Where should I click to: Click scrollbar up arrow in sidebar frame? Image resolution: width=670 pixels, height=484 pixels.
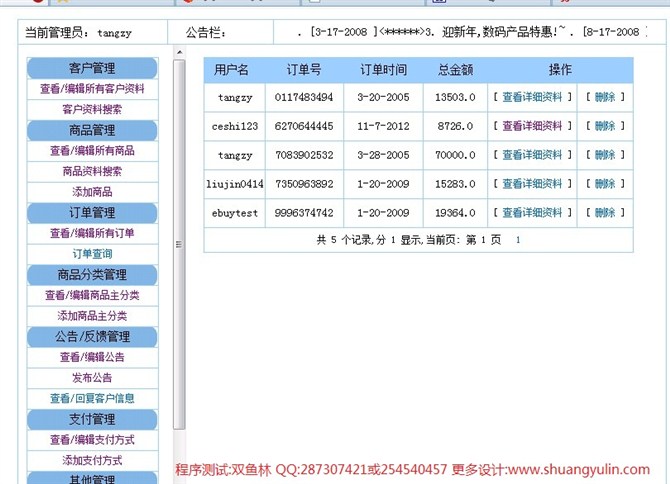[179, 53]
